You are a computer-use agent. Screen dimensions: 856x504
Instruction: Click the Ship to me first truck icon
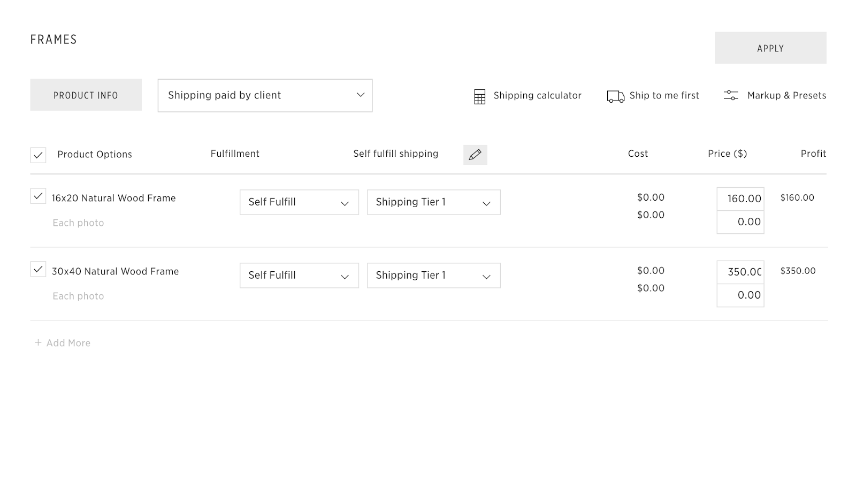click(x=615, y=96)
